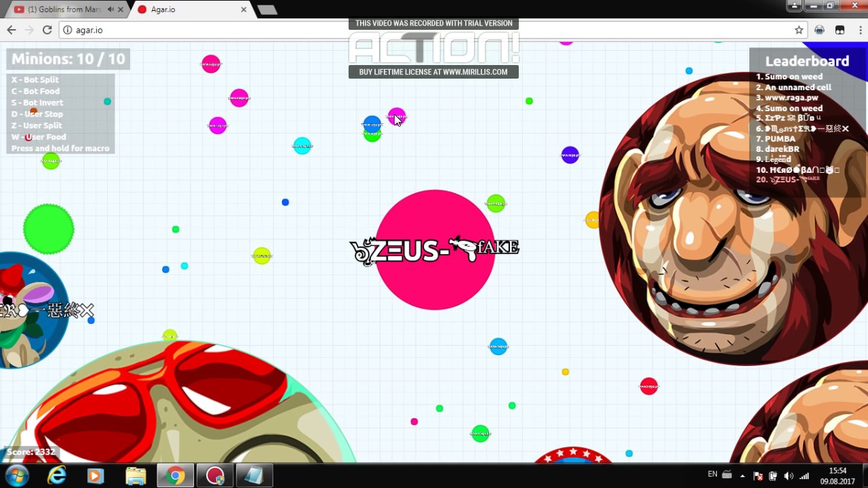Viewport: 868px width, 488px height.
Task: Launch Internet Explorer from the taskbar
Action: pos(56,476)
